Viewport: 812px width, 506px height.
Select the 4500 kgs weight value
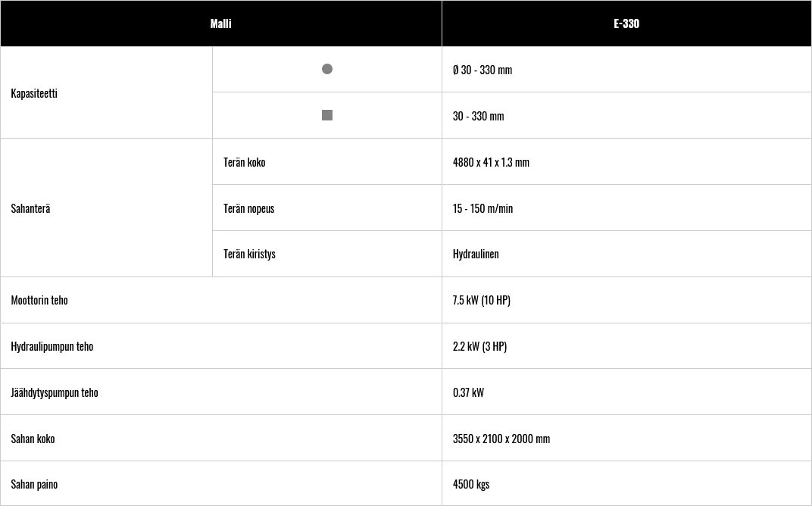471,484
